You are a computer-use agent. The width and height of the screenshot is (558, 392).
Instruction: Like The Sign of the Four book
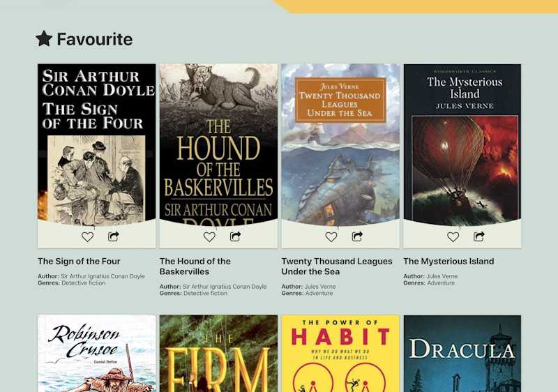coord(87,237)
